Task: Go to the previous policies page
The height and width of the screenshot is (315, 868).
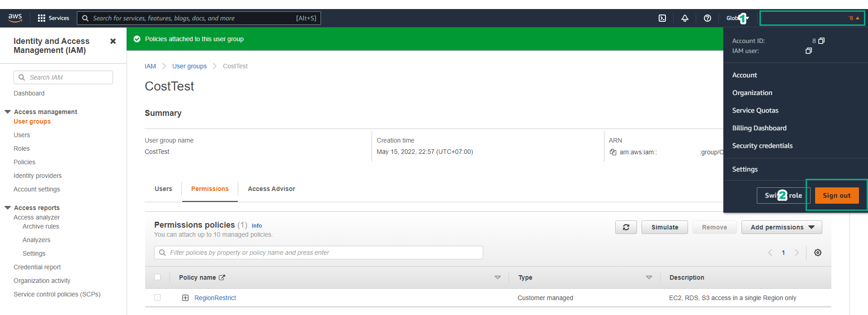Action: coord(770,253)
